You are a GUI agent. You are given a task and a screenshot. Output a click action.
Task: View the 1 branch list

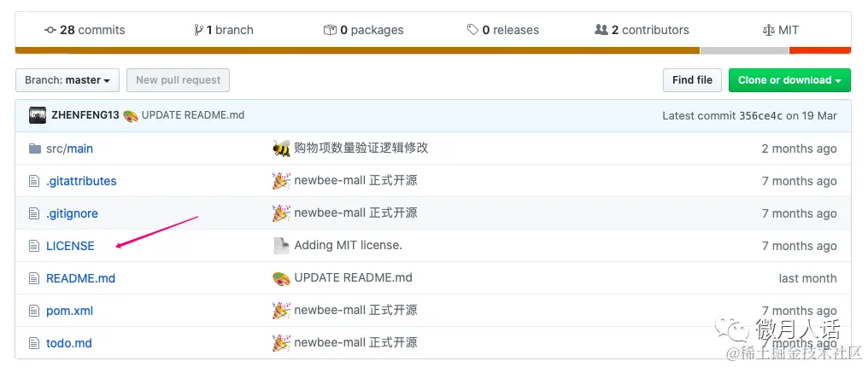pos(224,30)
